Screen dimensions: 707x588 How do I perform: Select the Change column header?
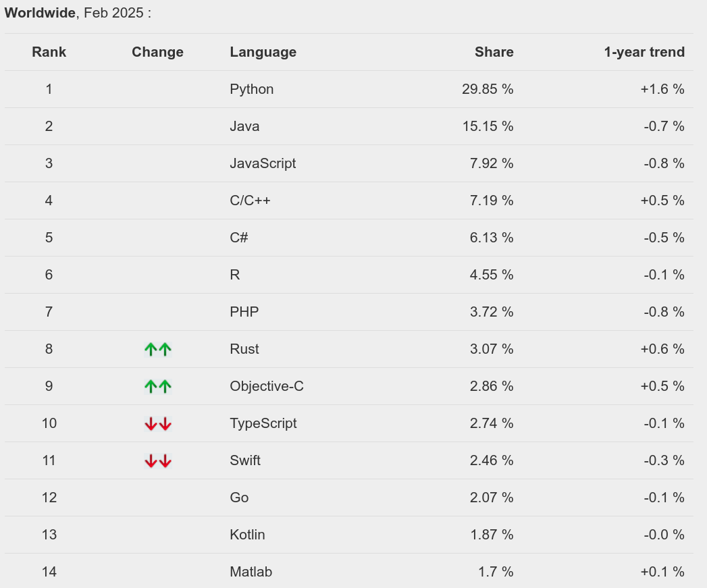coord(157,52)
